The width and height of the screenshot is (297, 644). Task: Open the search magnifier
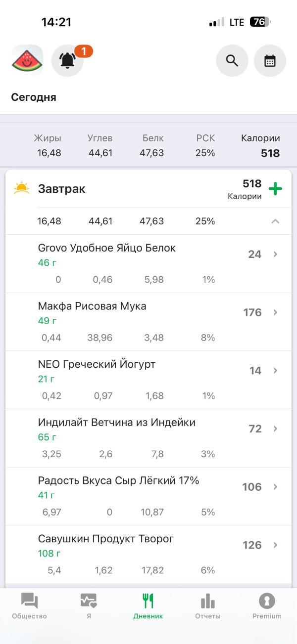coord(232,60)
